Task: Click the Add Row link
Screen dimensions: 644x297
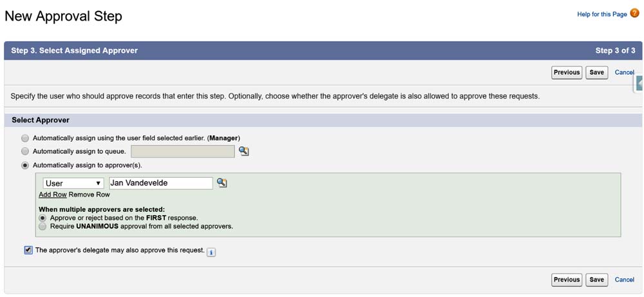Action: [53, 195]
